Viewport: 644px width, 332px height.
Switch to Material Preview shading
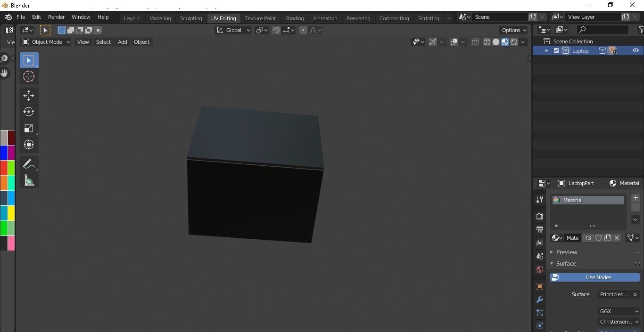505,42
